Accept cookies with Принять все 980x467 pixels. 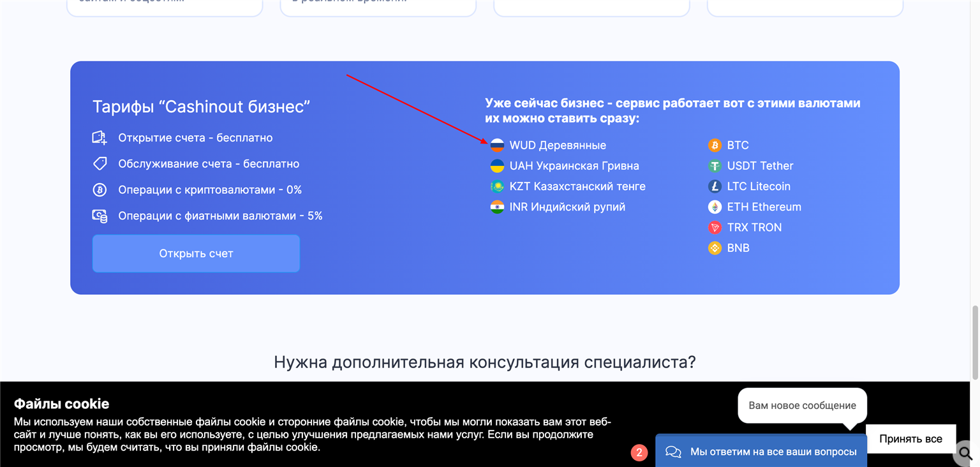pos(910,439)
